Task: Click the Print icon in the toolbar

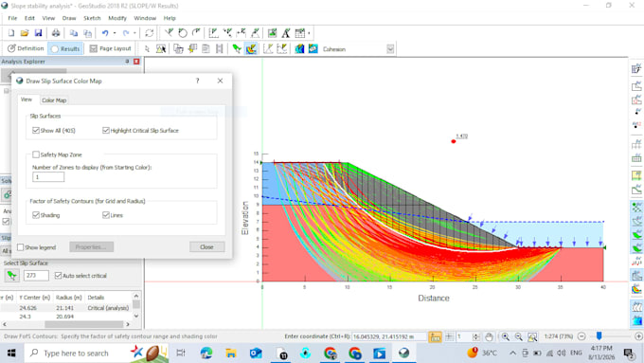Action: coord(56,33)
